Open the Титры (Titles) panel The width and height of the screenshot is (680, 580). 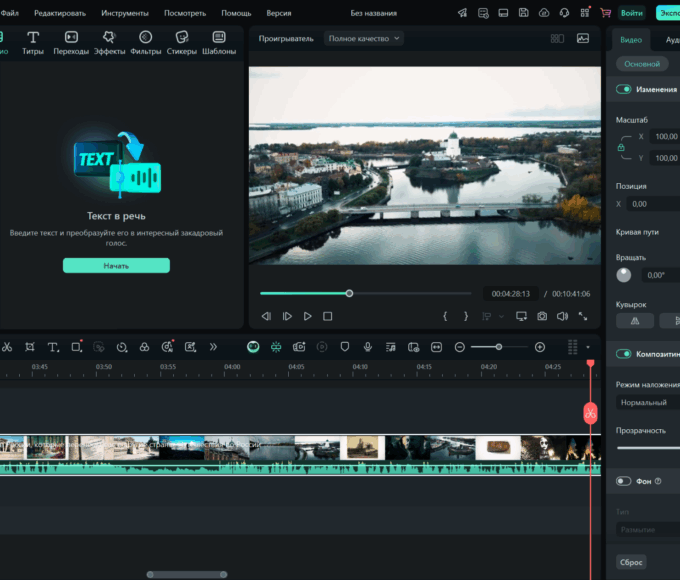33,43
